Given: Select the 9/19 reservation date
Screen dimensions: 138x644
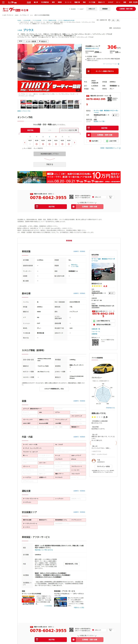Looking at the screenshot, I should [x=43, y=143].
